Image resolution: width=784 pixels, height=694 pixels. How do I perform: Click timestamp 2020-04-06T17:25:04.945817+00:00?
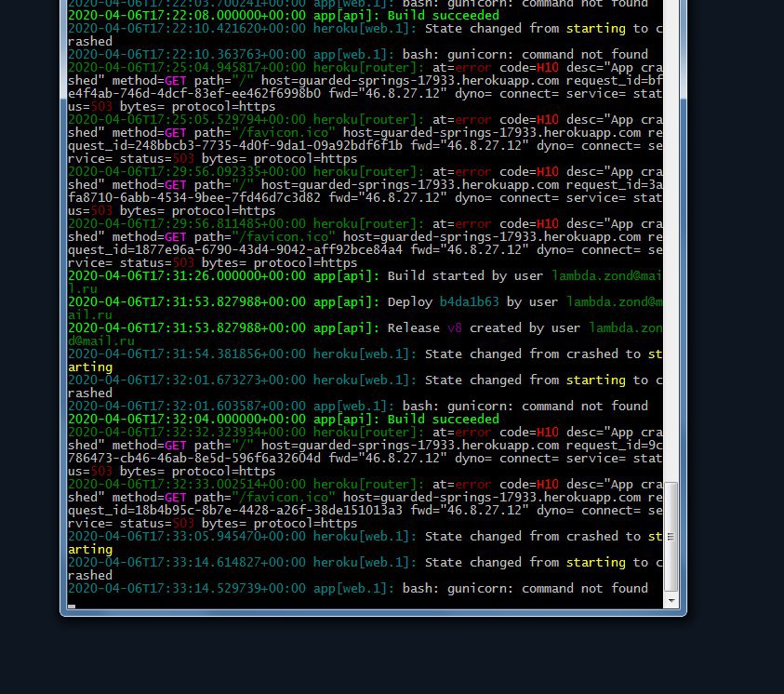[x=187, y=68]
